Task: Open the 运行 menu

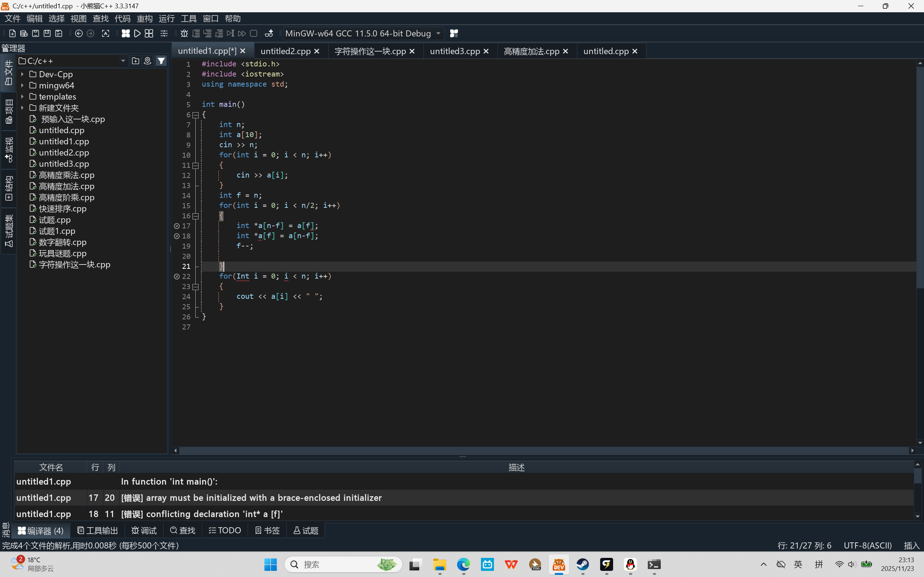Action: [166, 18]
